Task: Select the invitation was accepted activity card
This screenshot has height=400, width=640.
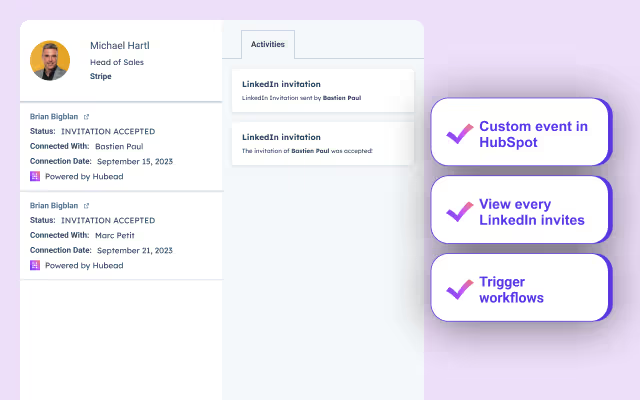Action: click(322, 143)
